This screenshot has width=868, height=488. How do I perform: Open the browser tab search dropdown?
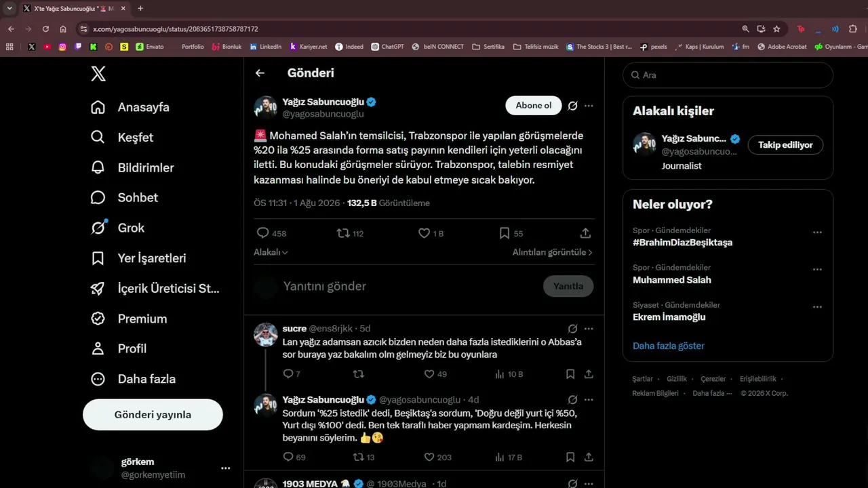(x=9, y=9)
